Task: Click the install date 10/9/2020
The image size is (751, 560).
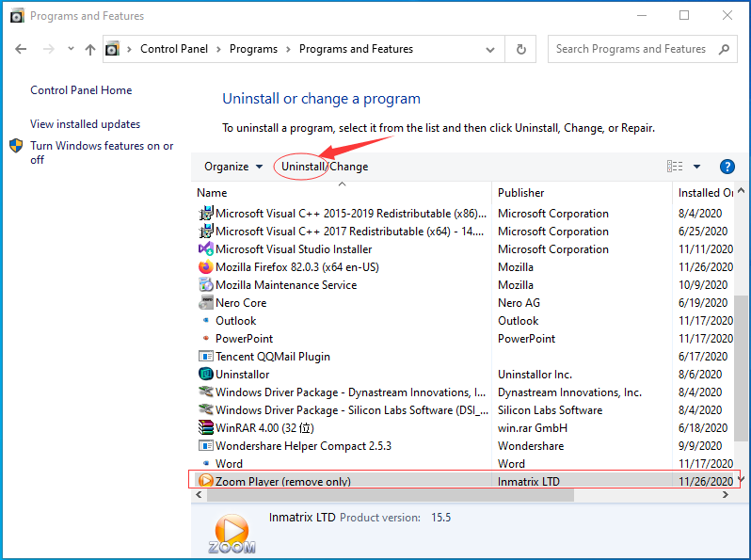Action: coord(703,285)
